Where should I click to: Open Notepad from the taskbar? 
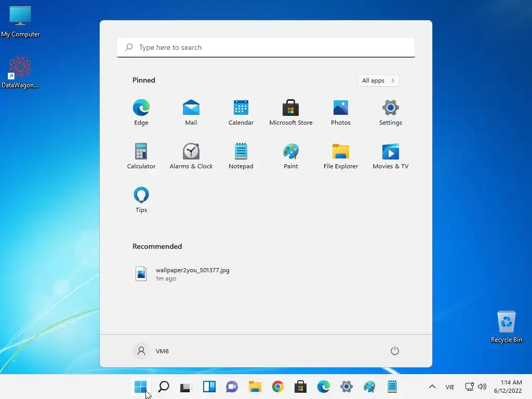click(392, 387)
